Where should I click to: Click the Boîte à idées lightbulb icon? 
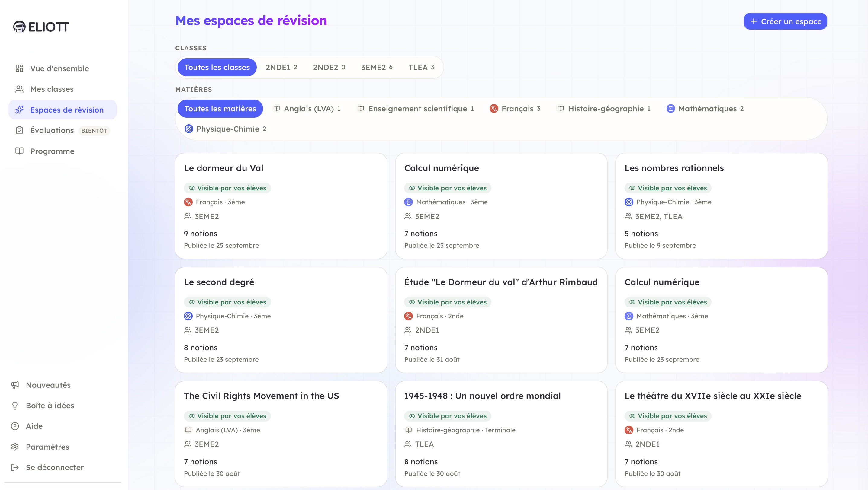(15, 406)
